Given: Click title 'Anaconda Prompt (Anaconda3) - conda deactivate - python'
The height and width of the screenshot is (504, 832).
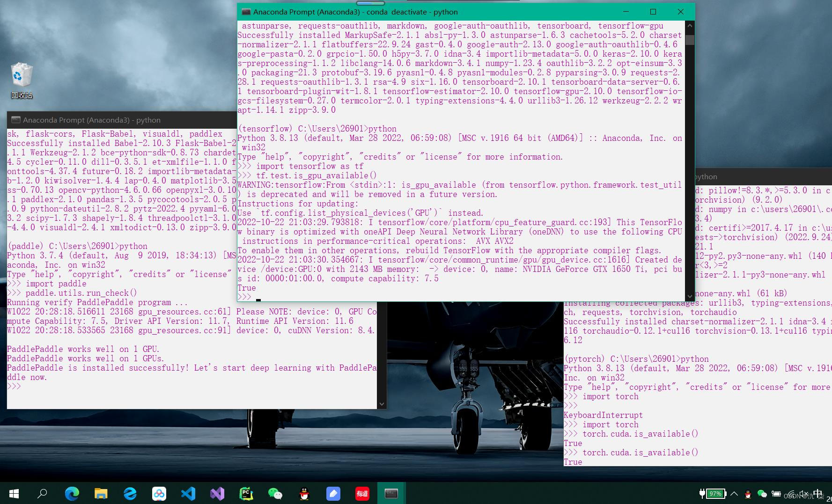Looking at the screenshot, I should coord(355,12).
